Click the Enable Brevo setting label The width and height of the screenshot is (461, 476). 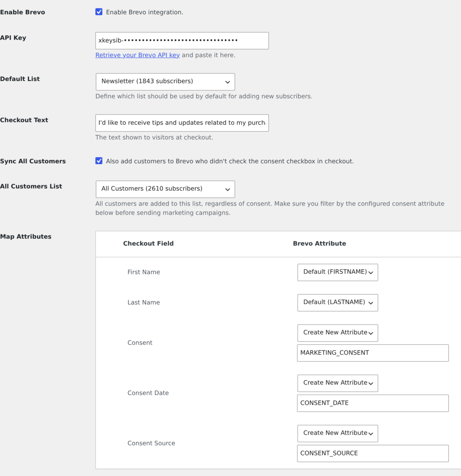23,12
